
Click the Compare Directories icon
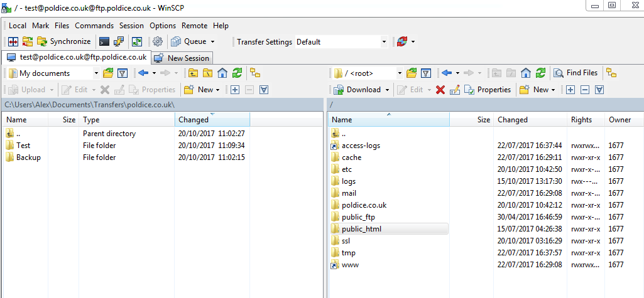(13, 42)
